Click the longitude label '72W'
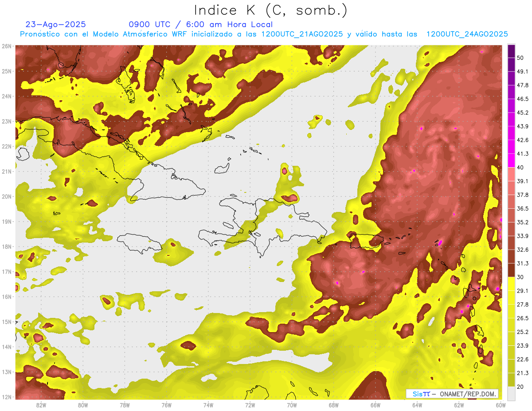Image resolution: width=532 pixels, height=411 pixels. tap(250, 405)
